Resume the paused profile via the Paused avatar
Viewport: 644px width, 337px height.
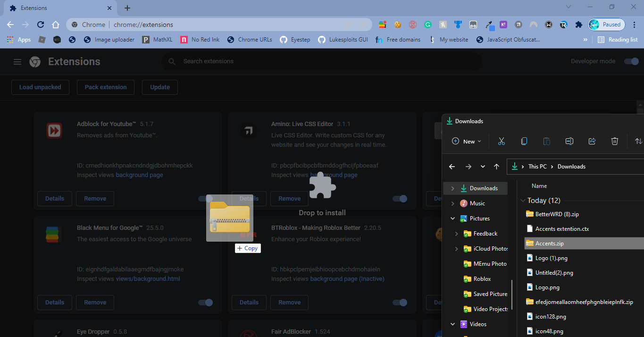(x=606, y=24)
